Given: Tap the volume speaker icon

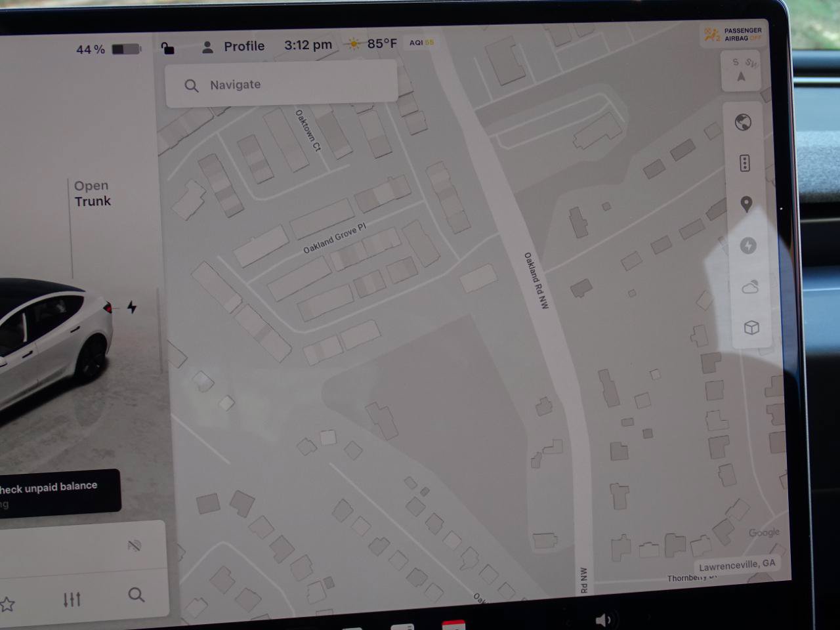Looking at the screenshot, I should click(x=603, y=620).
